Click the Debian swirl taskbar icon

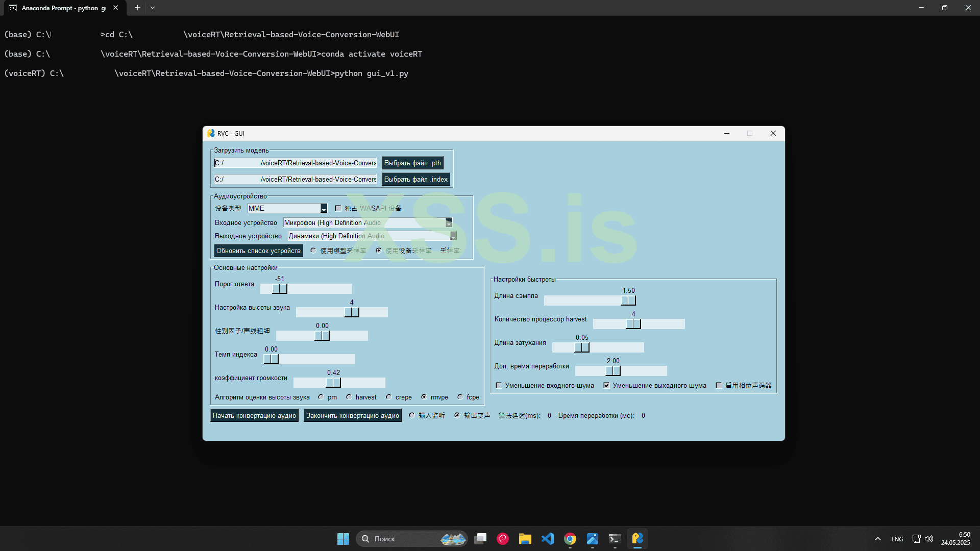coord(503,539)
